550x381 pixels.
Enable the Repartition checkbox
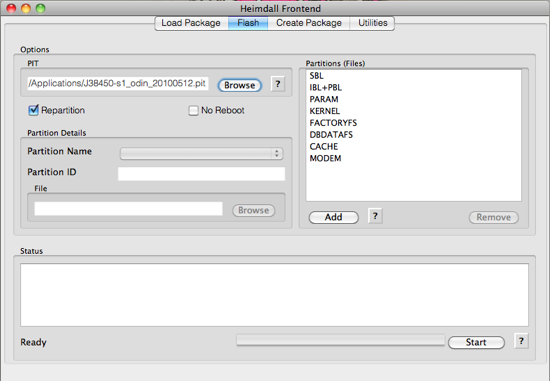33,110
